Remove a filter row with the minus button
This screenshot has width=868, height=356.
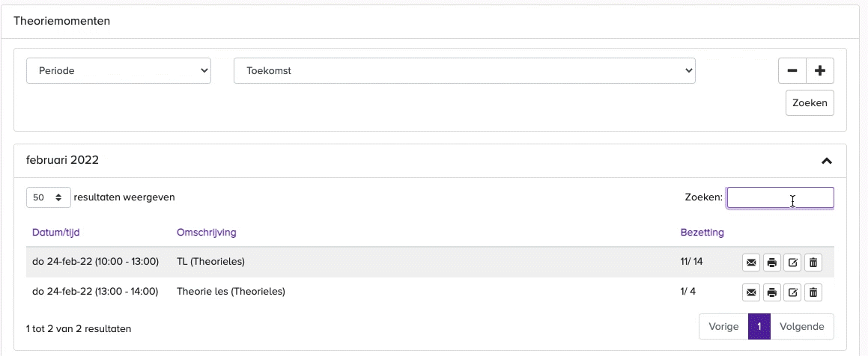[792, 71]
